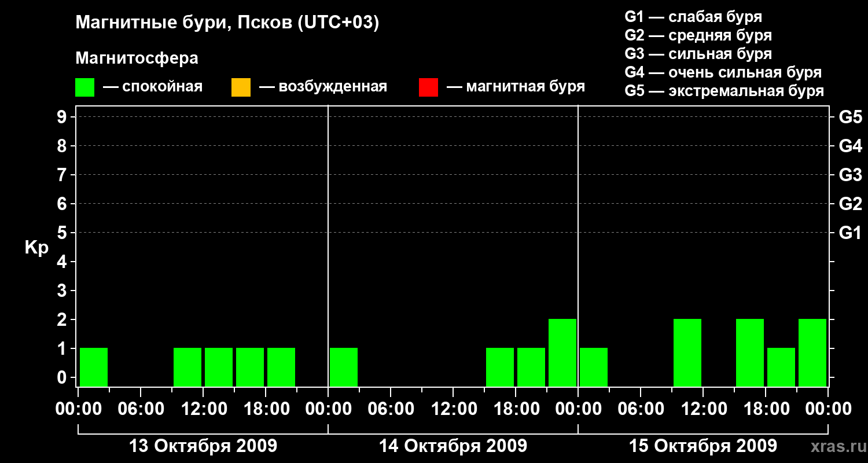Select the chart title 'Магнитные бури, Псков (UTC+03)'
The image size is (868, 463).
tap(227, 23)
